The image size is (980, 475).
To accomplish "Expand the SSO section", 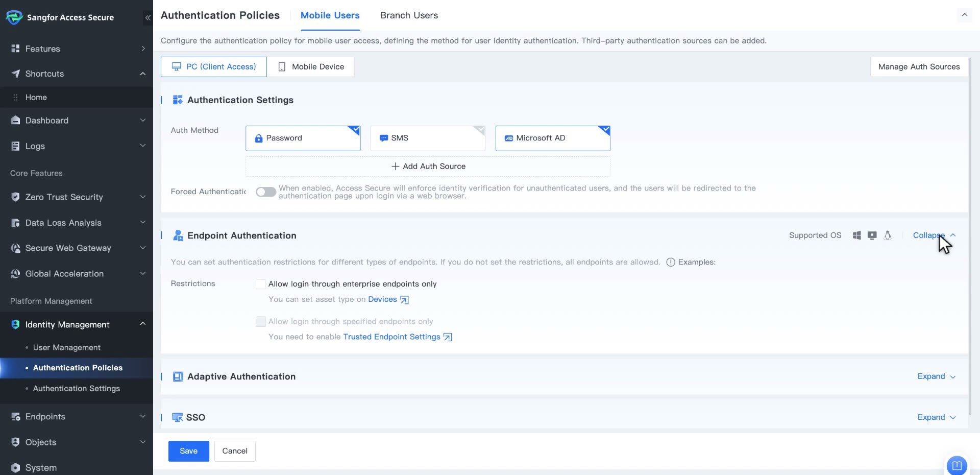I will click(x=937, y=417).
